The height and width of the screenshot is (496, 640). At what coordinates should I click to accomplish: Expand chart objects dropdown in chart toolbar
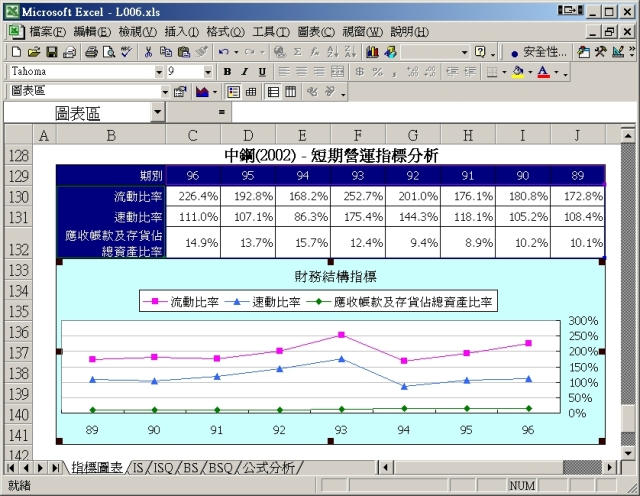[x=165, y=92]
